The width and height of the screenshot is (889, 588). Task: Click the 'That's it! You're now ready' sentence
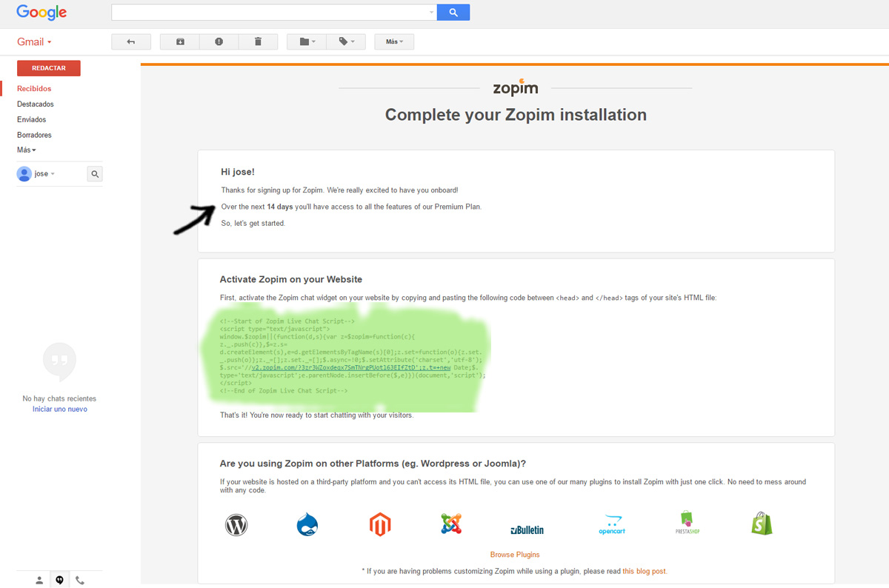[317, 415]
